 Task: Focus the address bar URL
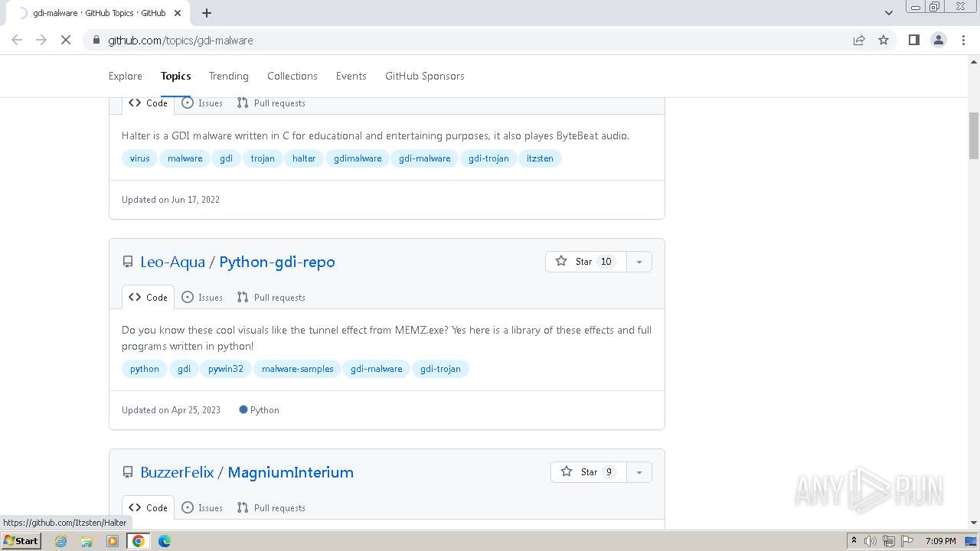click(x=181, y=40)
